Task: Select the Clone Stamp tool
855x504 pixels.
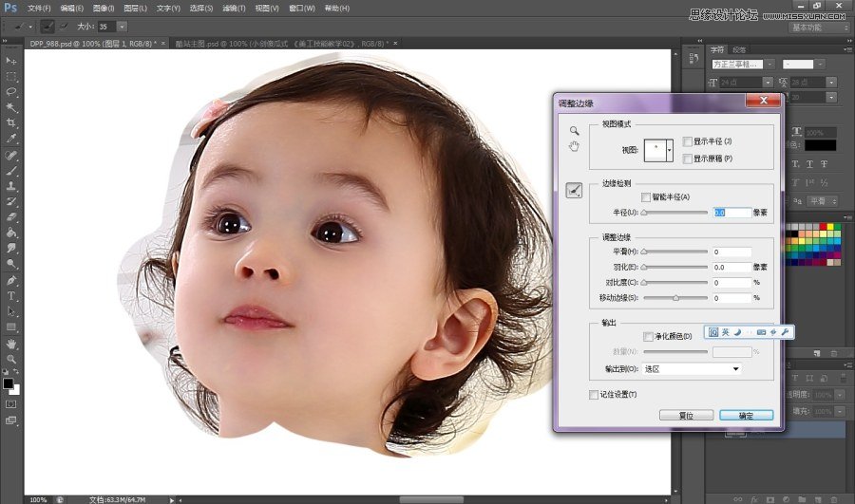Action: coord(10,186)
